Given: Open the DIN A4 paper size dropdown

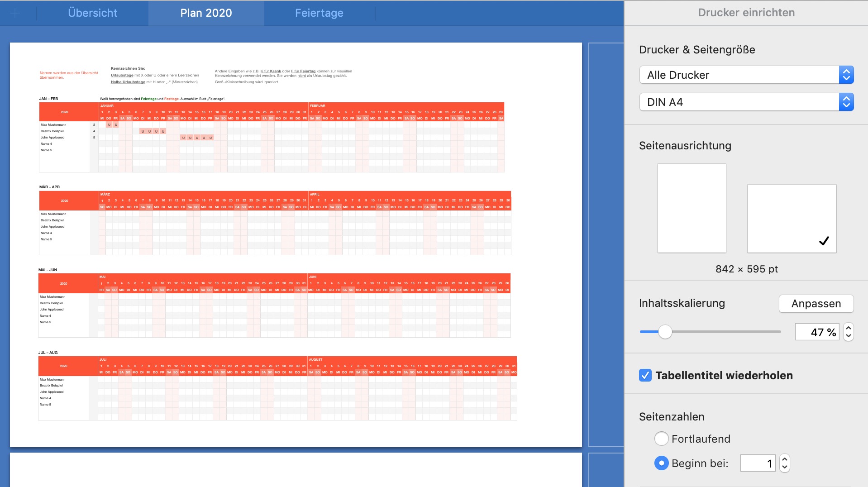Looking at the screenshot, I should click(x=746, y=102).
